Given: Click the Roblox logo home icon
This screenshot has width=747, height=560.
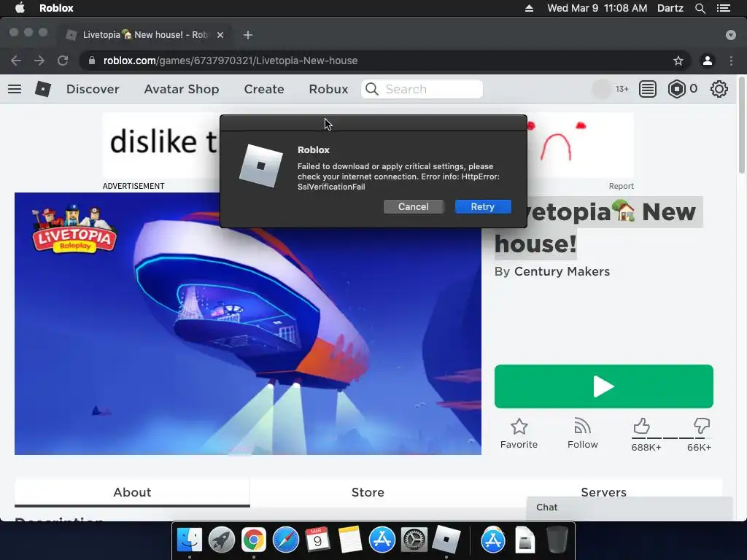Looking at the screenshot, I should [43, 89].
